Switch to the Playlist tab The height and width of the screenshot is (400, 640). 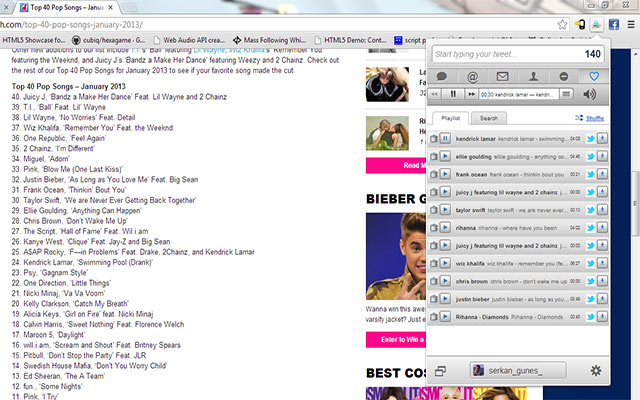point(450,118)
